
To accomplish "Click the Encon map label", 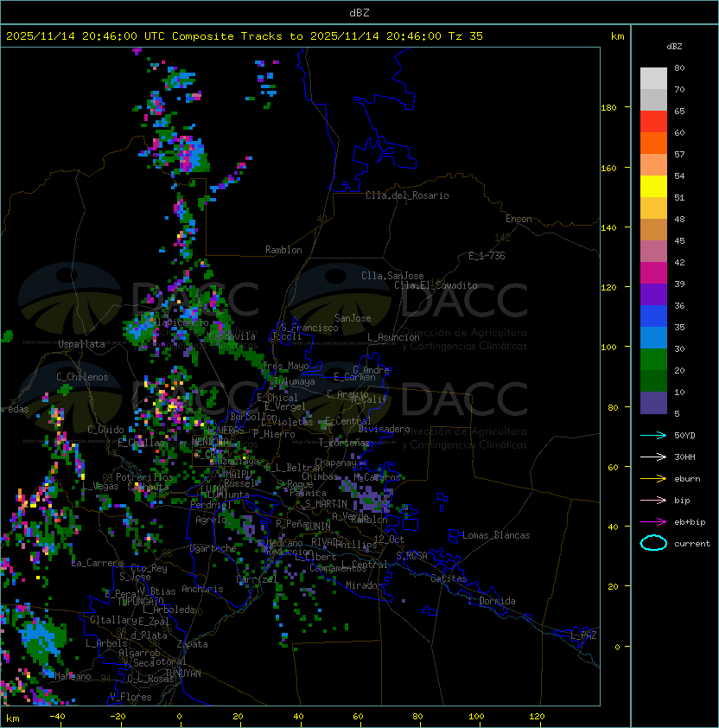I will pyautogui.click(x=519, y=219).
